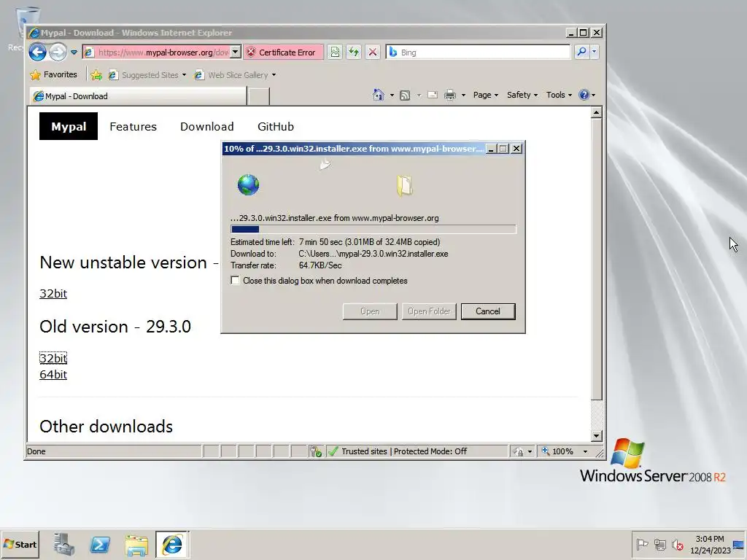This screenshot has width=747, height=560.
Task: Click the pop-up blocker status icon
Action: [315, 451]
